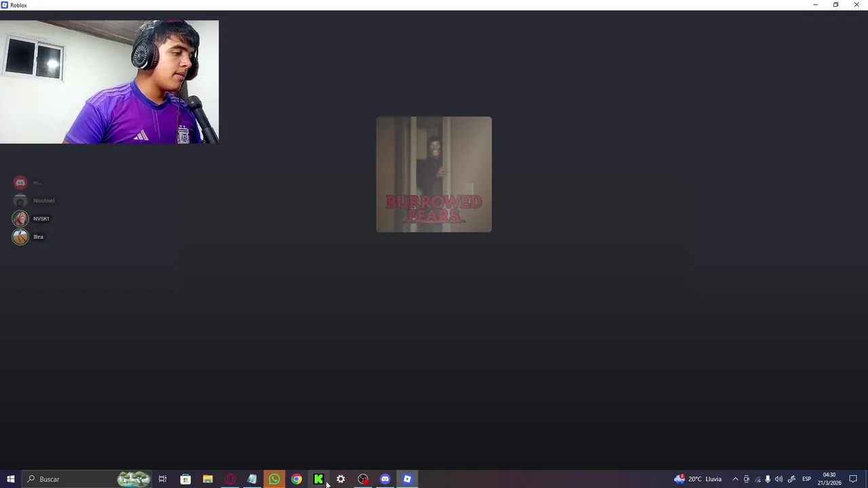Click the Burrowed Fears game thumbnail
868x488 pixels.
[434, 174]
